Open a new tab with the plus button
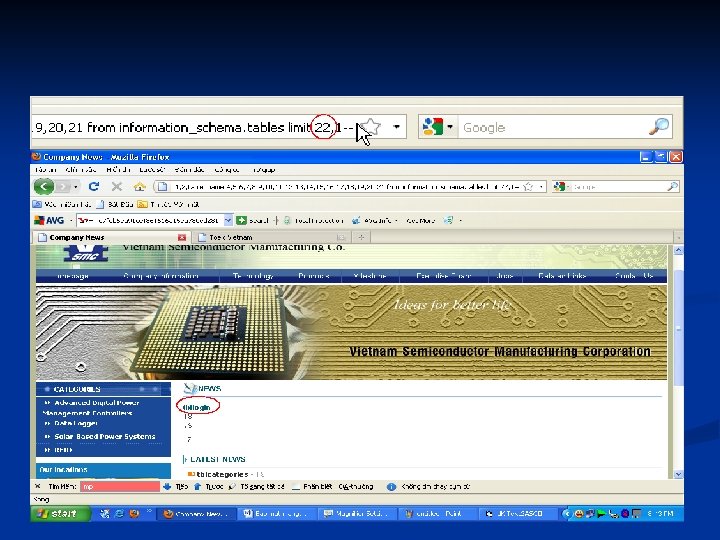Viewport: 720px width, 540px height. point(361,237)
